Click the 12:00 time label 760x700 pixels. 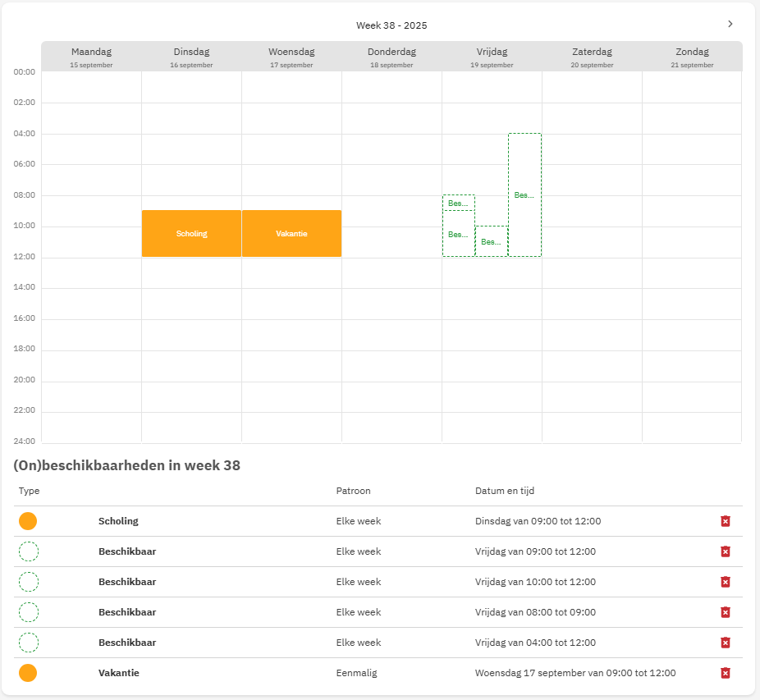pyautogui.click(x=25, y=256)
